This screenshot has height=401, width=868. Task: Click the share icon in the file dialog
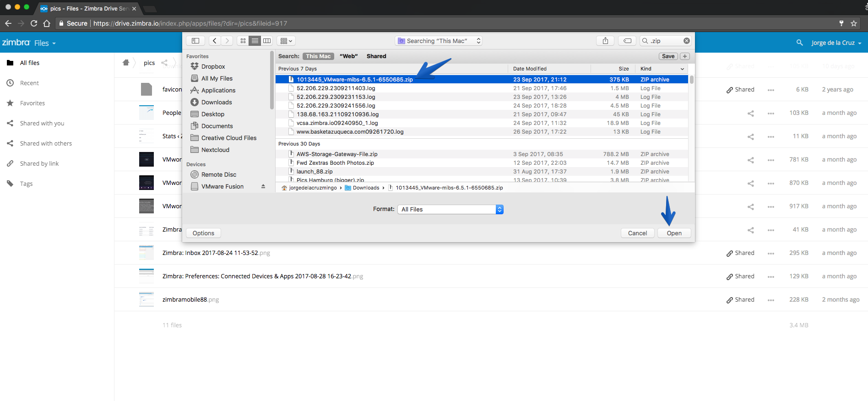tap(605, 41)
